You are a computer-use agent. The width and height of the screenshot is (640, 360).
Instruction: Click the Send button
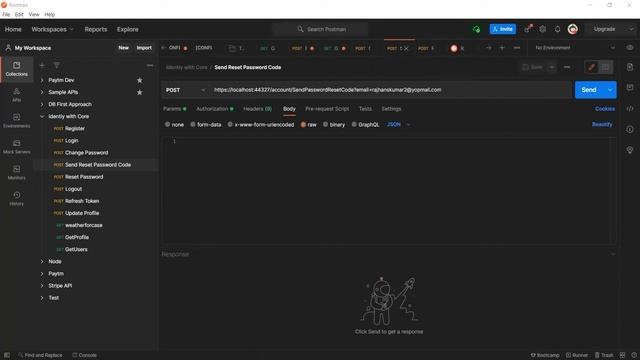(x=589, y=90)
